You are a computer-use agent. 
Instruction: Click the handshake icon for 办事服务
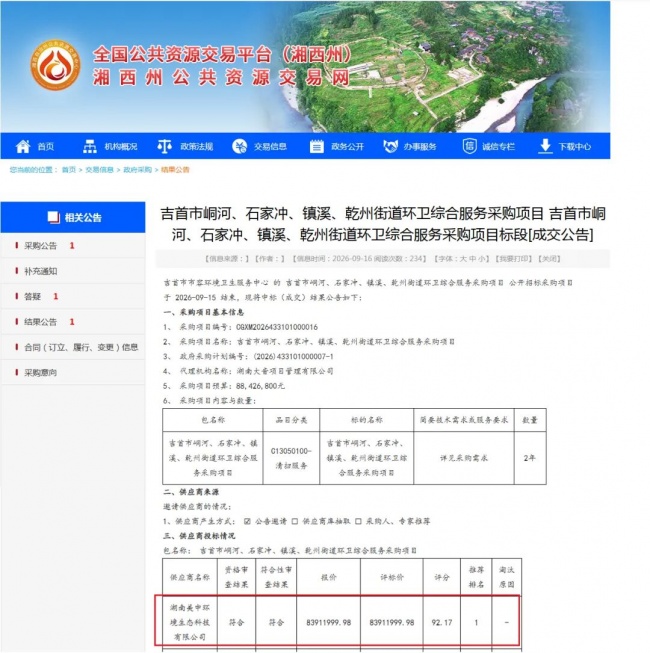click(x=390, y=146)
